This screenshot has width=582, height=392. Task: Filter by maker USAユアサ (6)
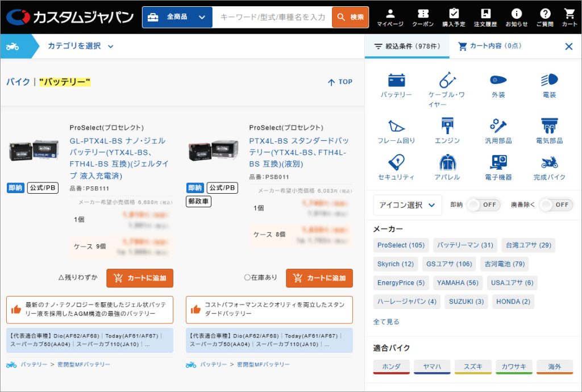click(512, 283)
